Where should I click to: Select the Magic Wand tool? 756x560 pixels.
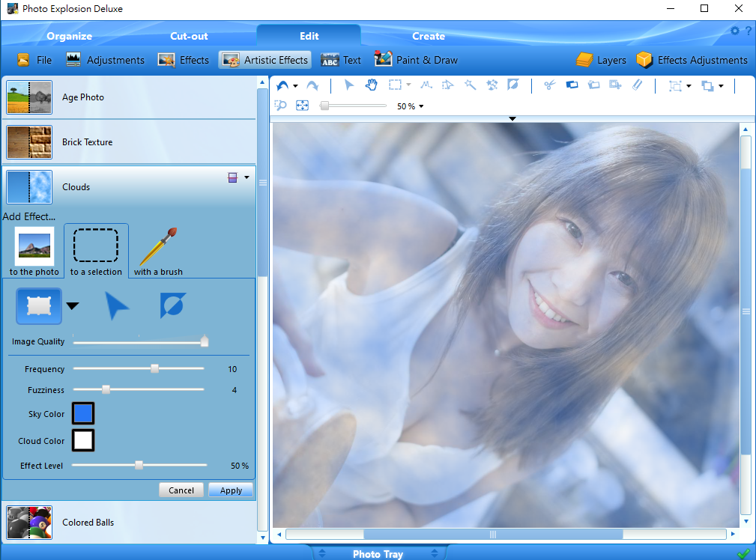point(470,85)
